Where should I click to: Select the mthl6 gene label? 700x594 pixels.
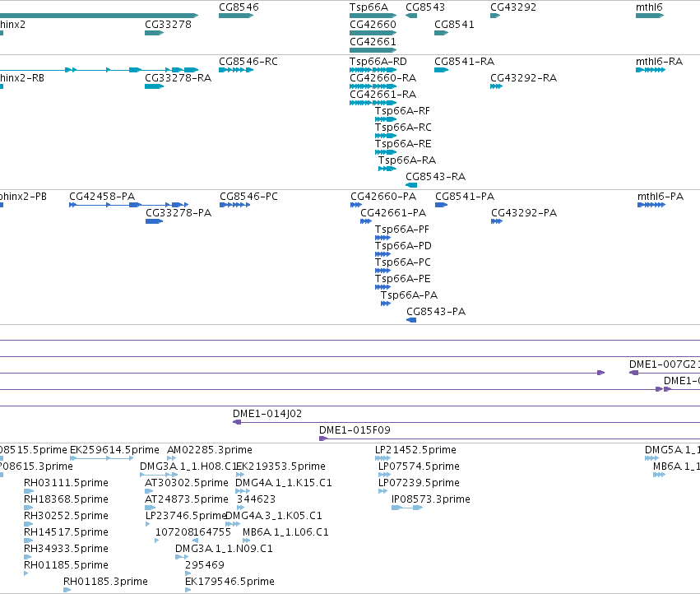(x=649, y=7)
